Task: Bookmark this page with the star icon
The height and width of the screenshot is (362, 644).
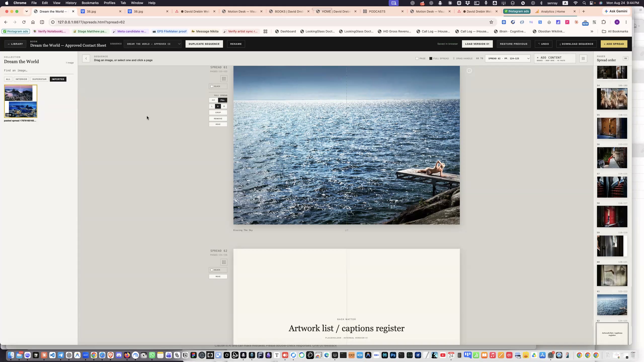Action: coord(491,22)
